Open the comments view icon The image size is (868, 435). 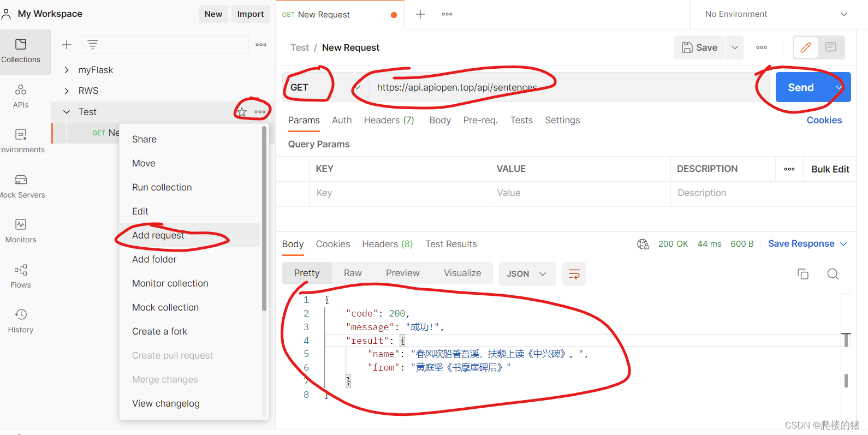[831, 47]
